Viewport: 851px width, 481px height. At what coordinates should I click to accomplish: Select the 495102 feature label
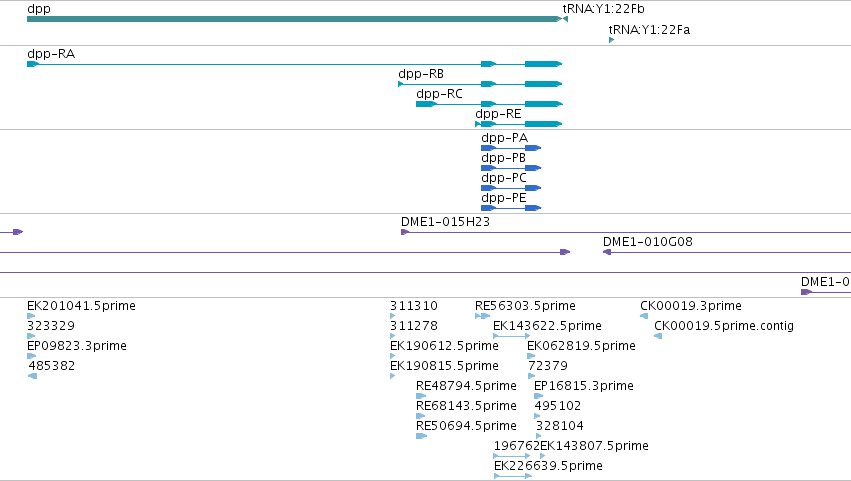557,406
